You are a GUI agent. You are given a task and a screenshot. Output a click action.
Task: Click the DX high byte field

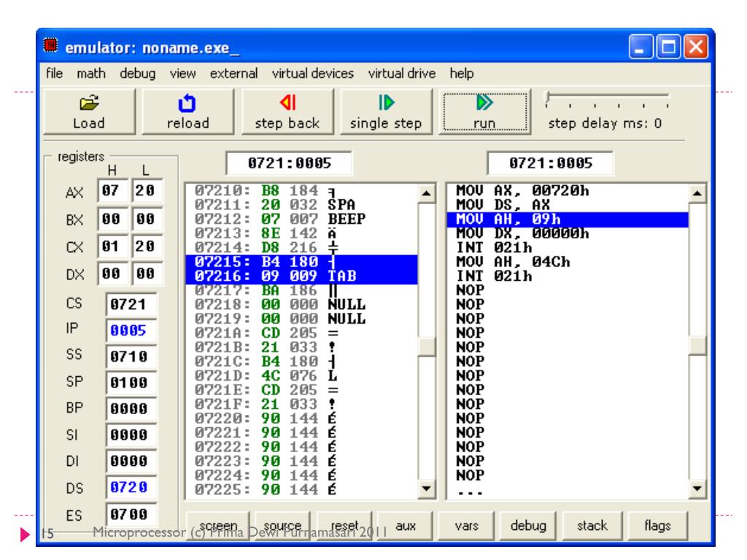112,274
